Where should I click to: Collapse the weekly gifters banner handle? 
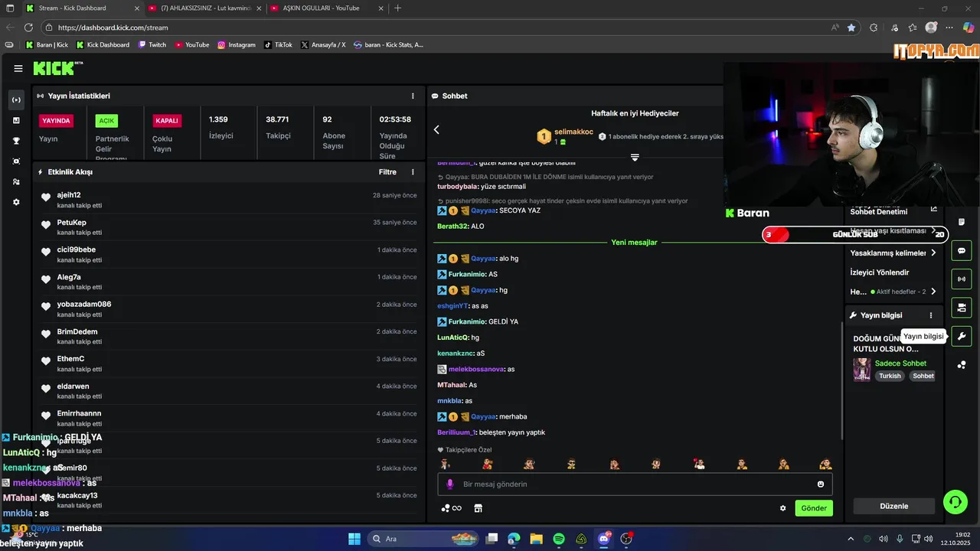[635, 158]
